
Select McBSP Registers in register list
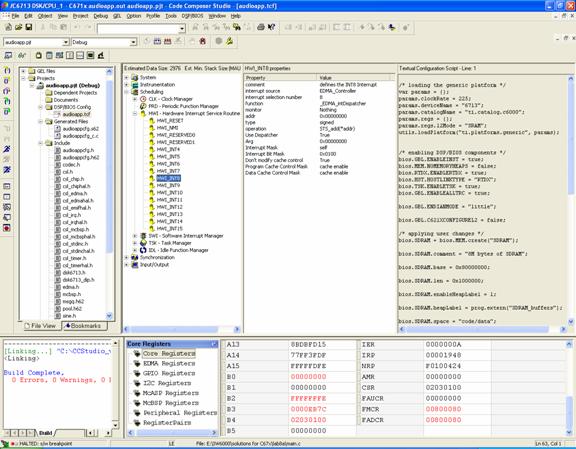pyautogui.click(x=170, y=403)
